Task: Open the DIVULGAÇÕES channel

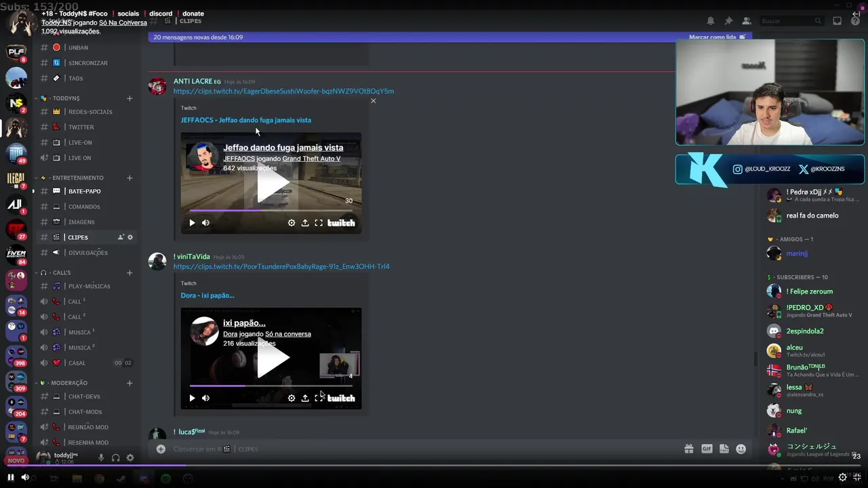Action: click(87, 253)
